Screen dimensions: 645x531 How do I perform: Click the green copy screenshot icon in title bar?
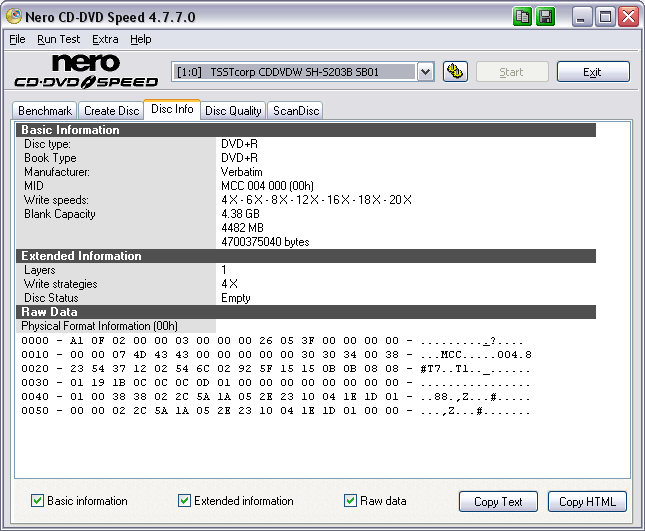pyautogui.click(x=522, y=17)
